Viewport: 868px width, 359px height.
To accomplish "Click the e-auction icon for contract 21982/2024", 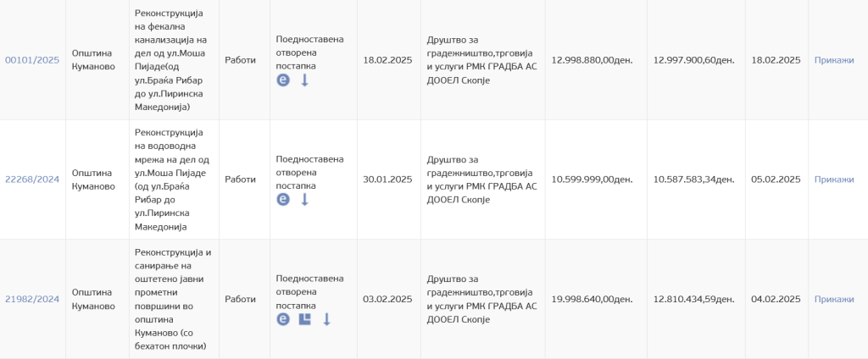I will (283, 319).
